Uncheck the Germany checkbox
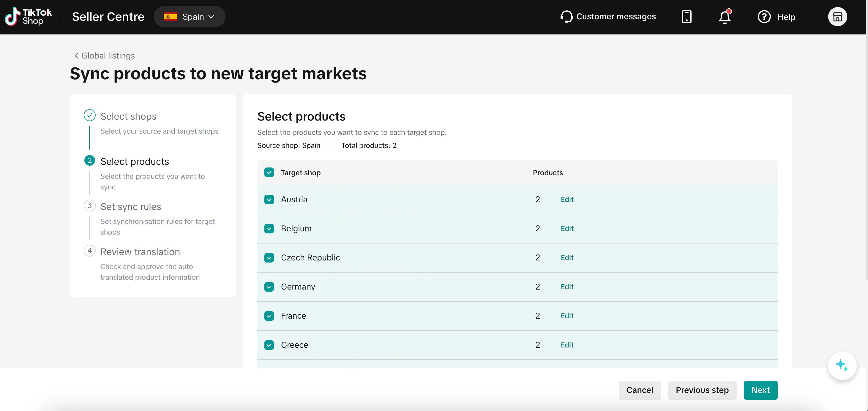Screen dimensions: 868x411 point(269,287)
